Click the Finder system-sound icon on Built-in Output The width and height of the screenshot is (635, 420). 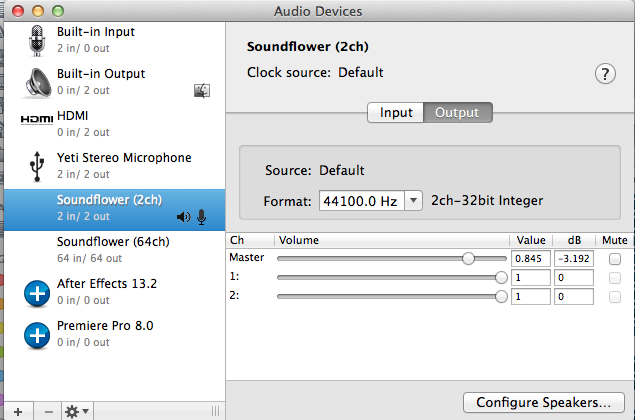(x=202, y=90)
